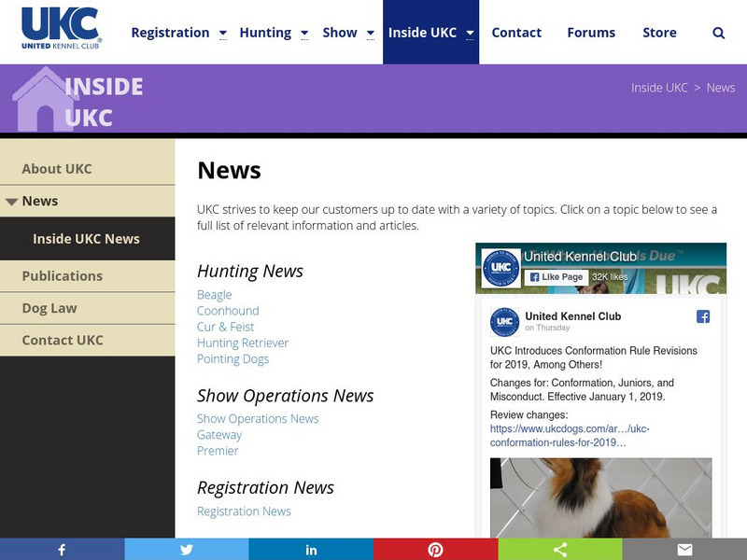Open the green general share icon
This screenshot has height=560, width=747.
pos(560,550)
